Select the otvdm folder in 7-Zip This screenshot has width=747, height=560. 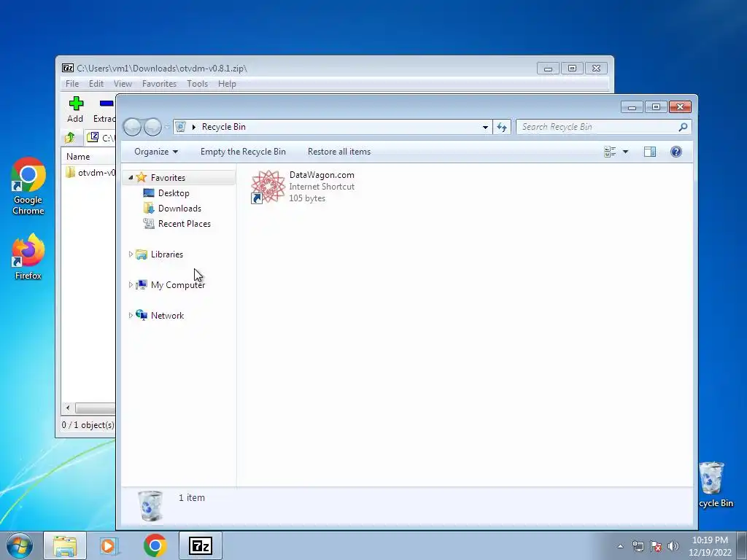click(x=90, y=172)
